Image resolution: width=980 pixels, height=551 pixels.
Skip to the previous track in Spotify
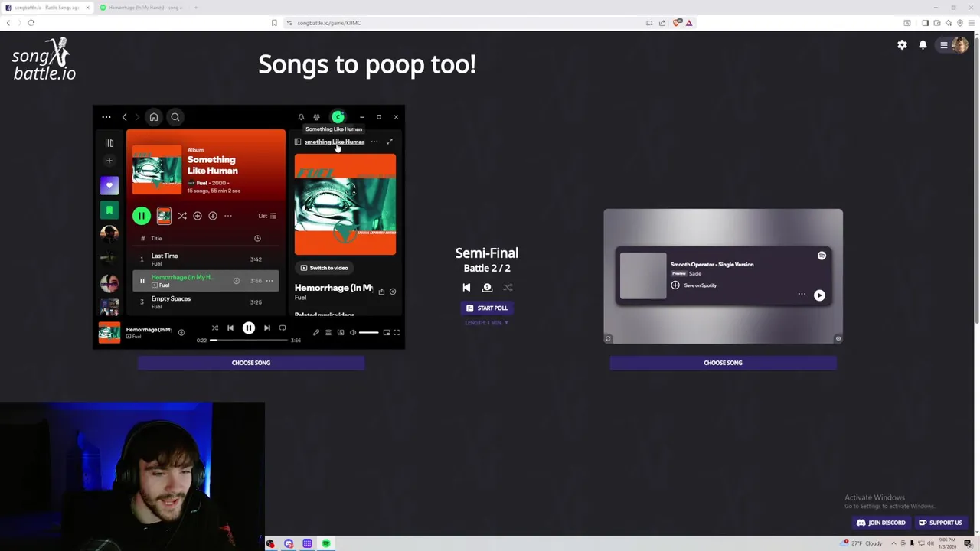(x=230, y=328)
